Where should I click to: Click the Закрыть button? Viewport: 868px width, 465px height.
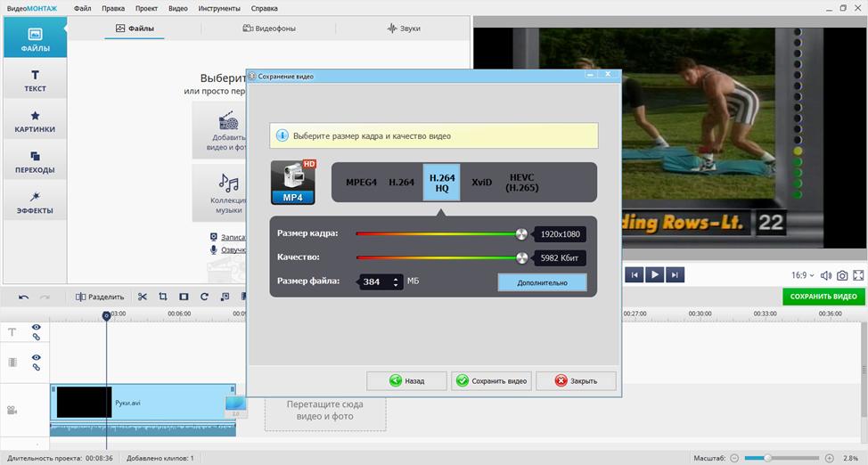pos(576,381)
